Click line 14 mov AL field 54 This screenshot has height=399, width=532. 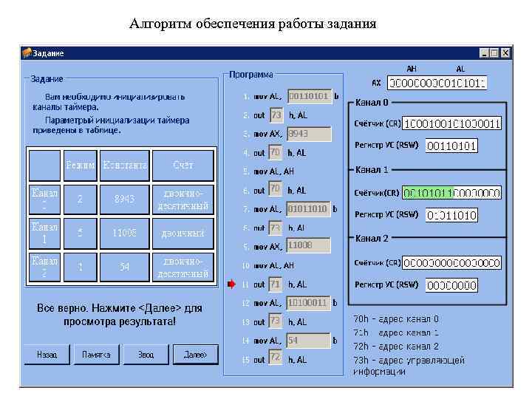308,341
